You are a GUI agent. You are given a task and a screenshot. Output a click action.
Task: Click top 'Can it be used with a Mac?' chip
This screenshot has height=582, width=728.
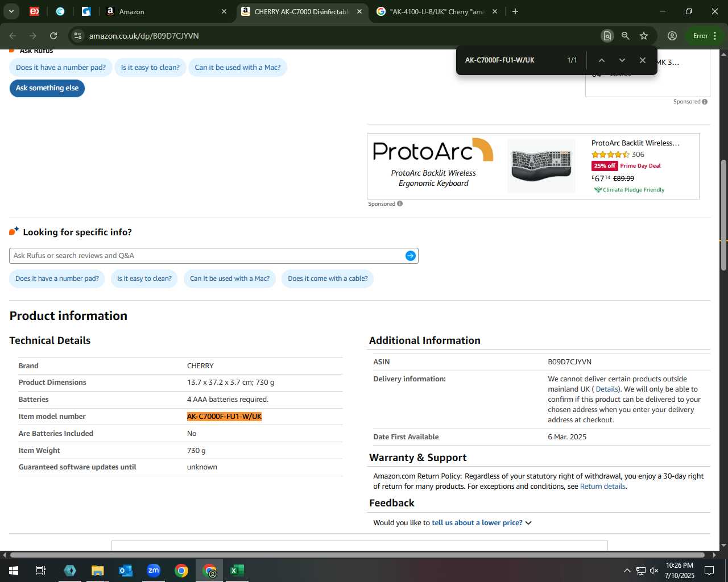tap(238, 67)
